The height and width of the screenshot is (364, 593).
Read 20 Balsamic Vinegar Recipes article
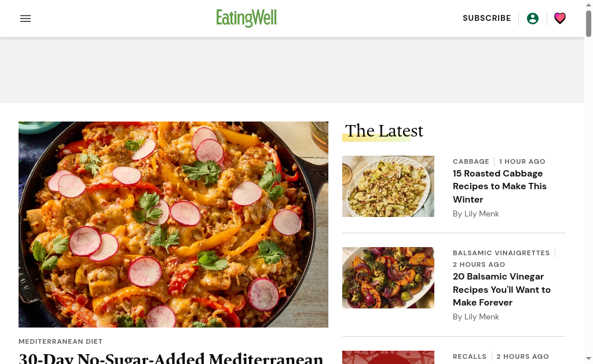click(502, 289)
